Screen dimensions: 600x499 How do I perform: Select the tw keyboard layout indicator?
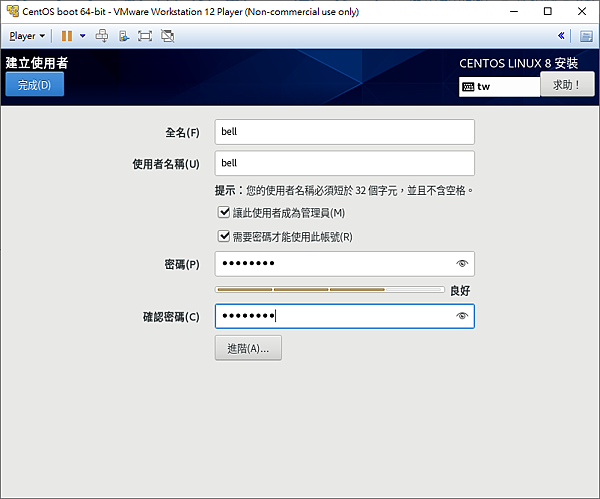click(499, 87)
